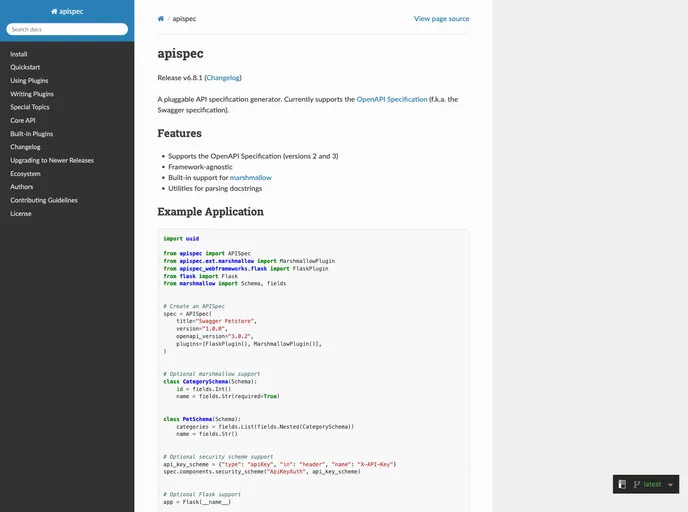Image resolution: width=688 pixels, height=512 pixels.
Task: Click the class CategorySchema(Schema) code line
Action: pos(210,381)
